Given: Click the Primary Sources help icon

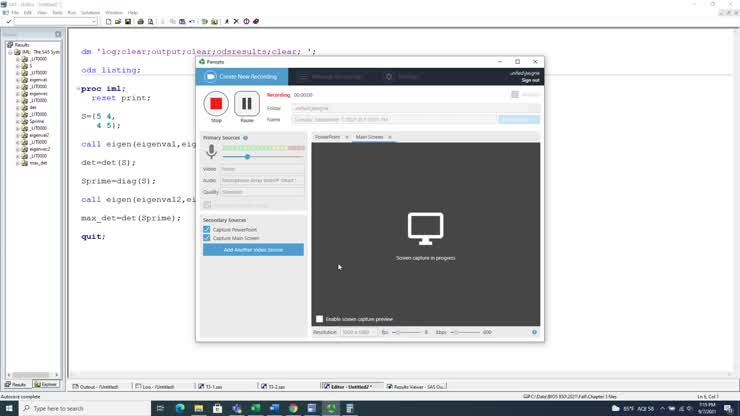Looking at the screenshot, I should tap(245, 138).
